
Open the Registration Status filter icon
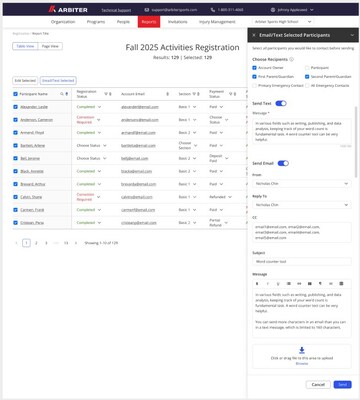106,94
